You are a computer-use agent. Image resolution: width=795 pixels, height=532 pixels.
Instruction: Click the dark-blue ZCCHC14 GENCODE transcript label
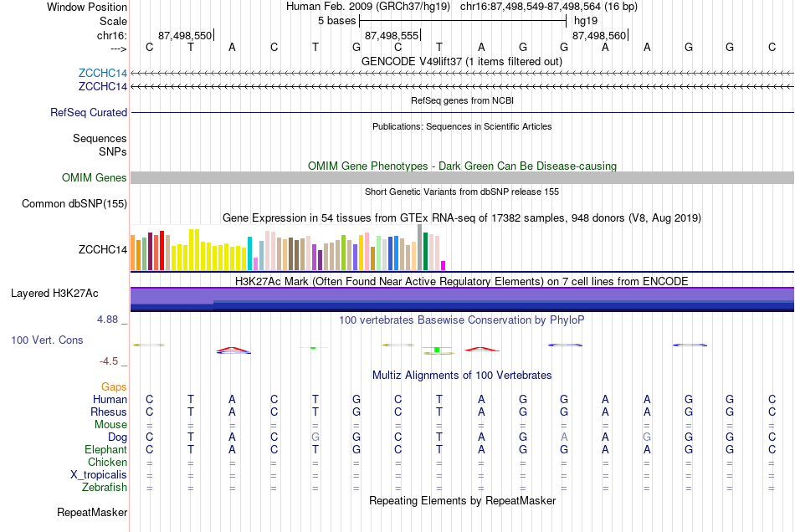pos(102,87)
